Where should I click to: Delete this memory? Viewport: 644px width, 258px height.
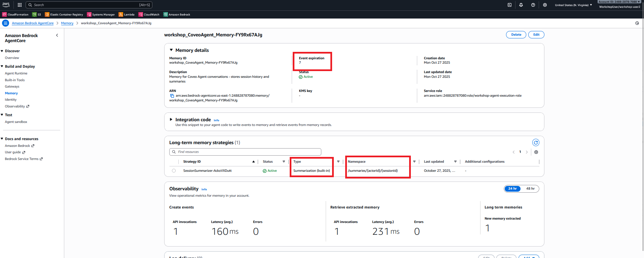tap(516, 35)
